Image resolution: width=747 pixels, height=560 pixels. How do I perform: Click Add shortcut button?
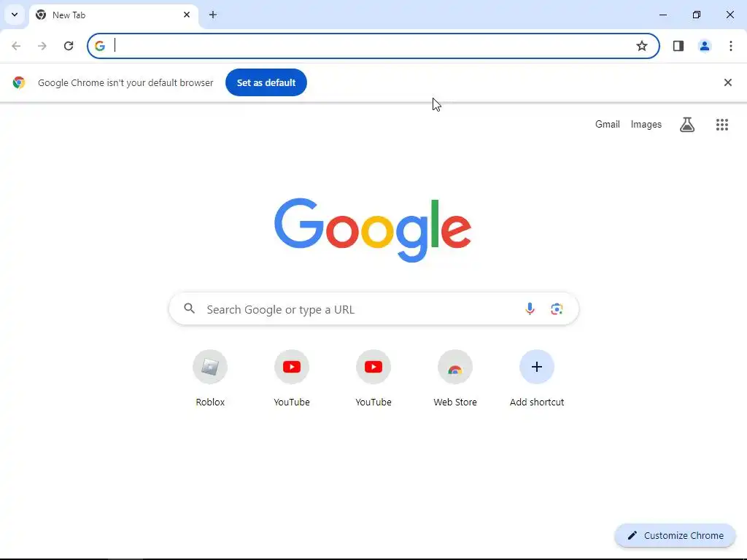coord(537,378)
